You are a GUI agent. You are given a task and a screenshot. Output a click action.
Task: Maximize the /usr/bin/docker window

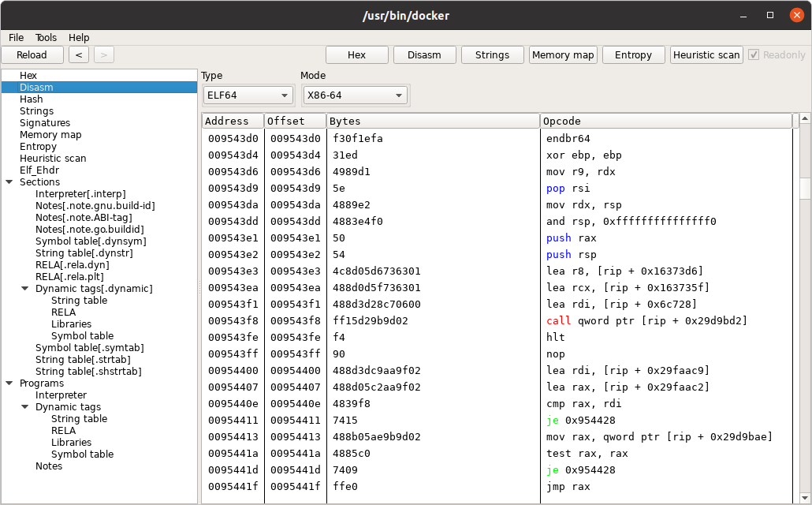(770, 15)
